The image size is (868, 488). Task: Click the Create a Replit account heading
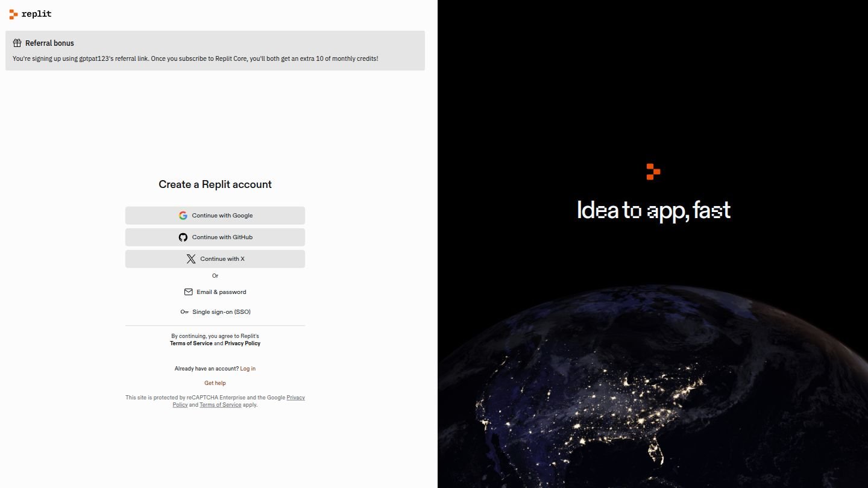pyautogui.click(x=215, y=184)
